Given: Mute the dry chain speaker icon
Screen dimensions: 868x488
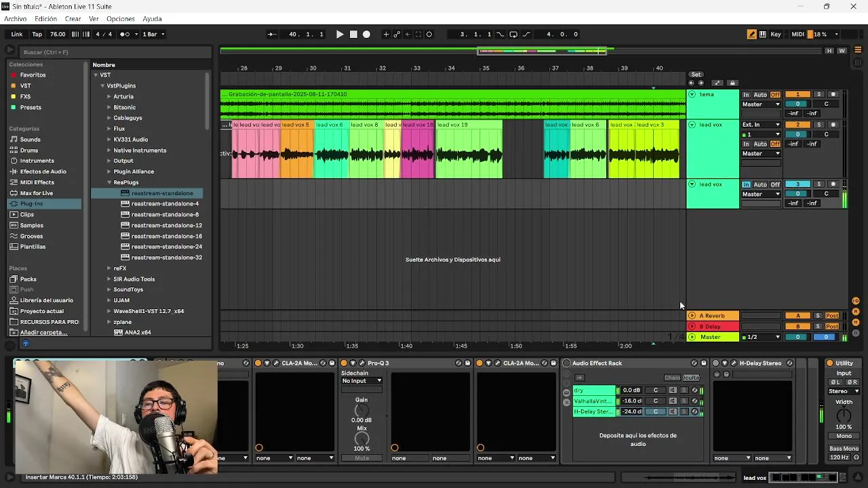Looking at the screenshot, I should [673, 390].
